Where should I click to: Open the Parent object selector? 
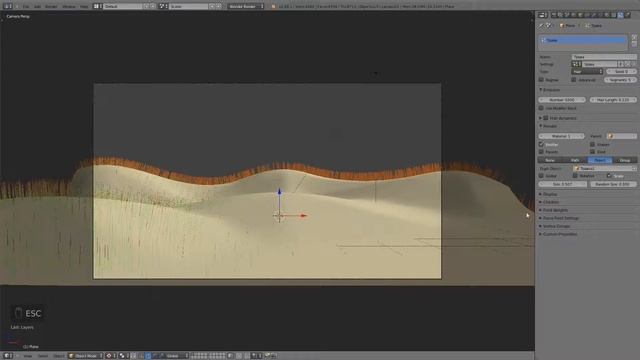coord(622,136)
